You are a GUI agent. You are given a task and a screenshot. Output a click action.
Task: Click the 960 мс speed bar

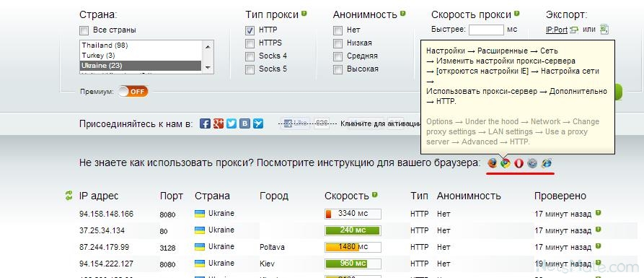pyautogui.click(x=353, y=263)
